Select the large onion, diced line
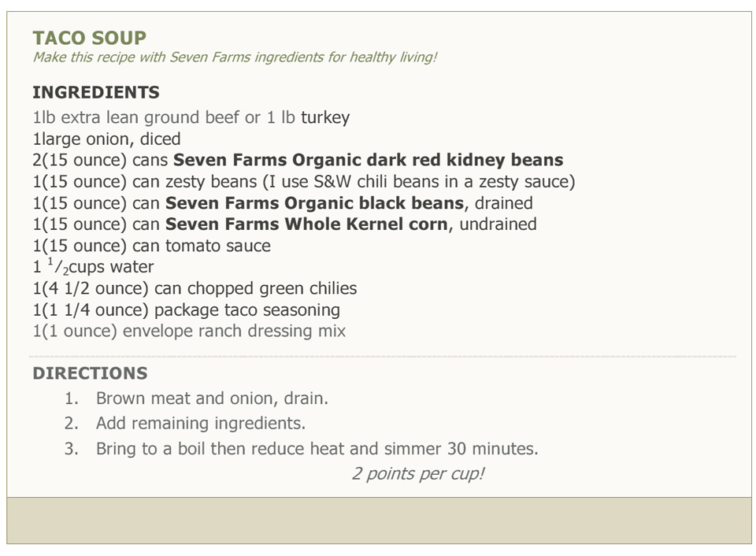 (x=106, y=139)
